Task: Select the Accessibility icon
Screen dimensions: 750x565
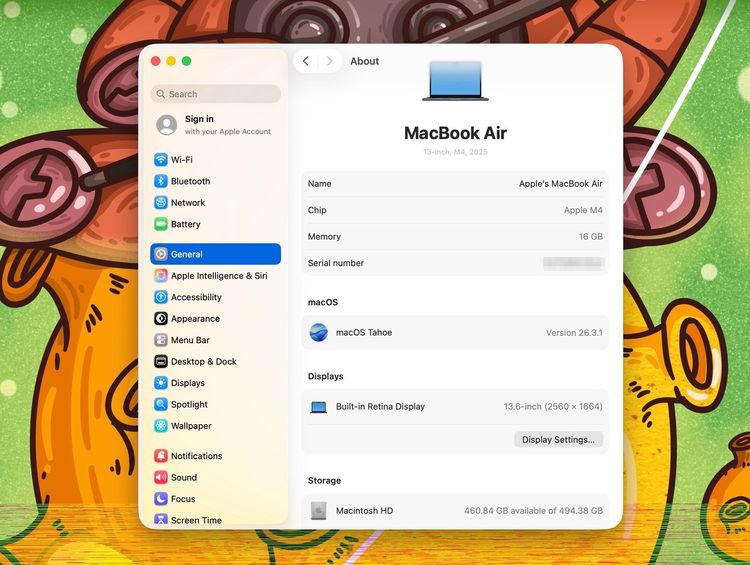Action: [161, 297]
